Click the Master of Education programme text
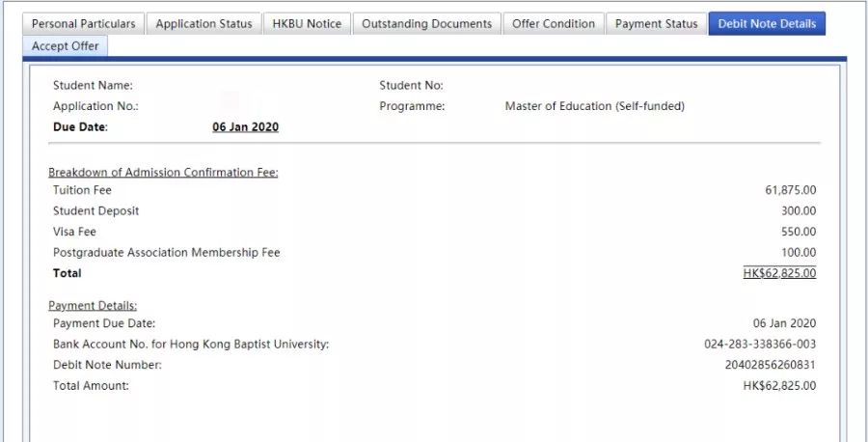Viewport: 868px width, 442px height. (x=594, y=106)
